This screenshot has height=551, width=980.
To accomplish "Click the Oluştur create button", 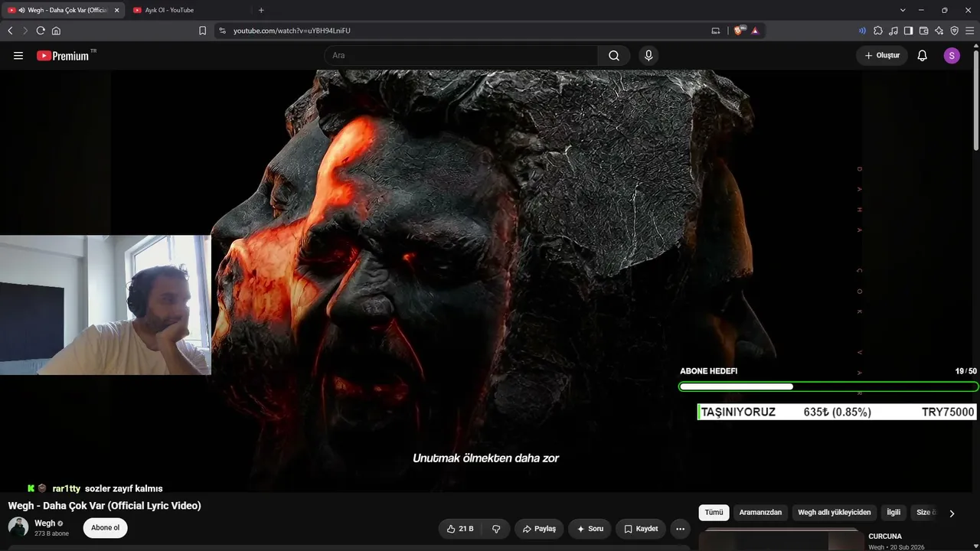I will coord(882,56).
